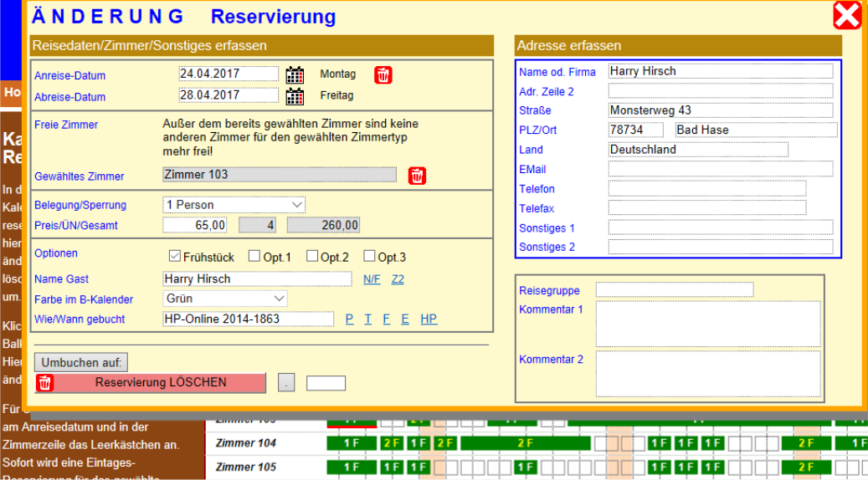The image size is (868, 480).
Task: Click the Kommentar 1 text area
Action: coord(708,324)
